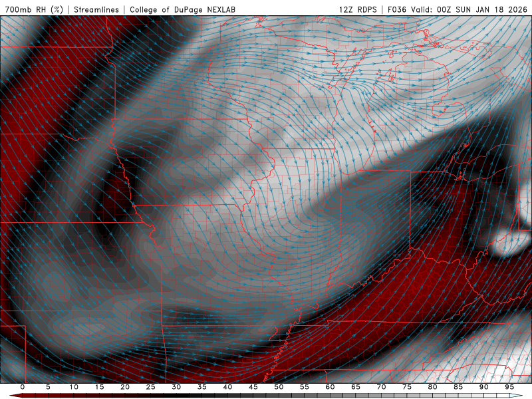Viewport: 532px width, 399px height.
Task: Click 'College of DuPage NEXLAB' header text
Action: 182,9
